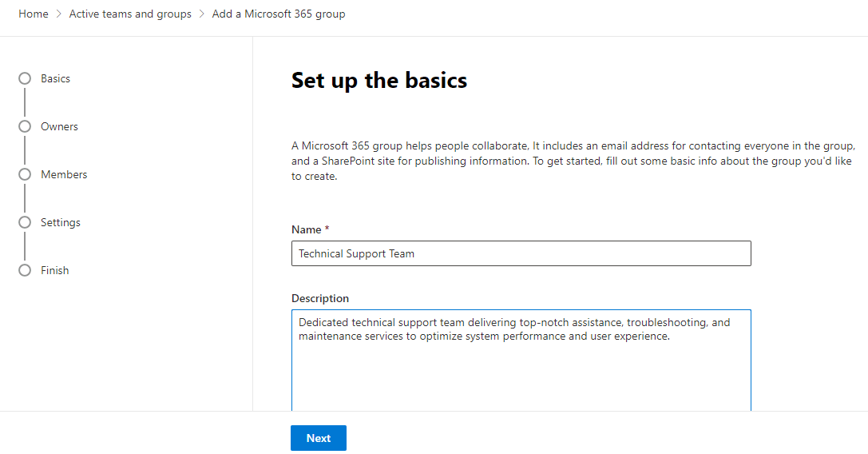
Task: Navigate to the Finish step label
Action: [55, 270]
